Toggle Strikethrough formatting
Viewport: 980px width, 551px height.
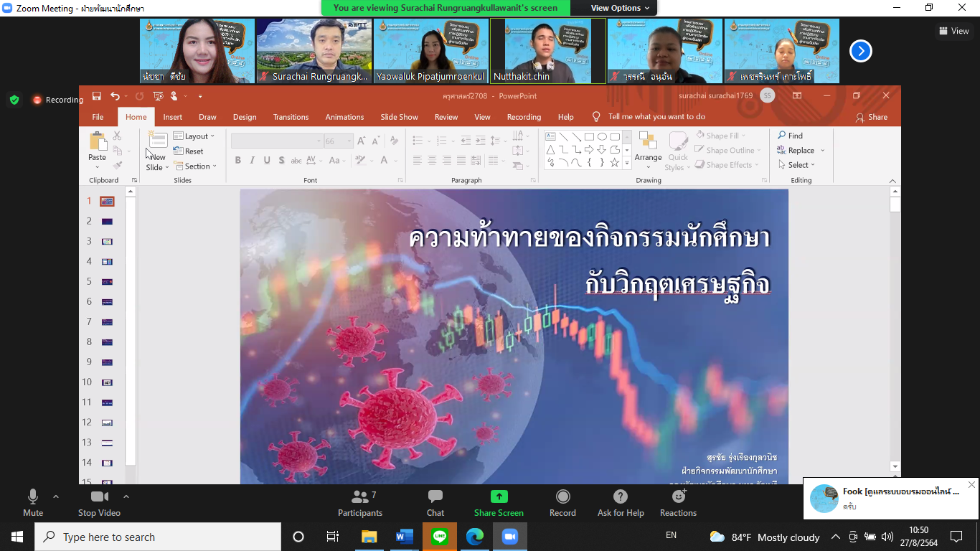[x=297, y=160]
